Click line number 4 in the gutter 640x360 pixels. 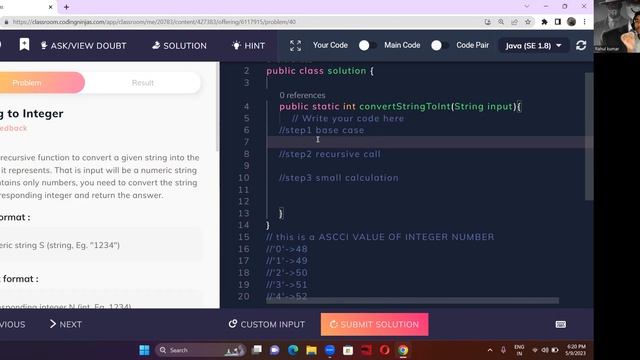pyautogui.click(x=246, y=107)
